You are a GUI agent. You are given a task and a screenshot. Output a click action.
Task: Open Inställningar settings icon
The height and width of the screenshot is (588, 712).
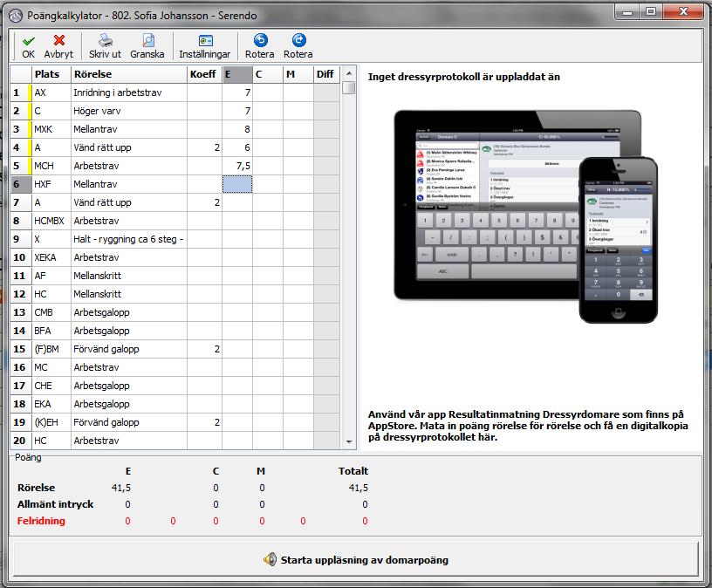tap(205, 46)
